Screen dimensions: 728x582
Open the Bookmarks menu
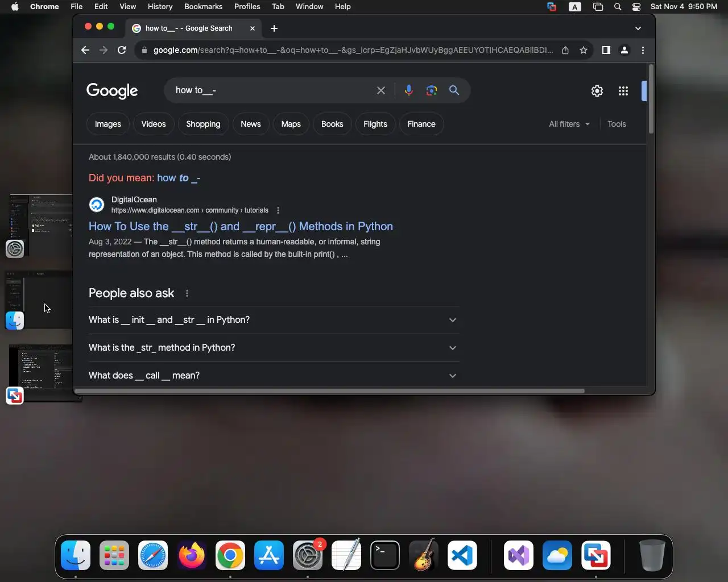(203, 7)
